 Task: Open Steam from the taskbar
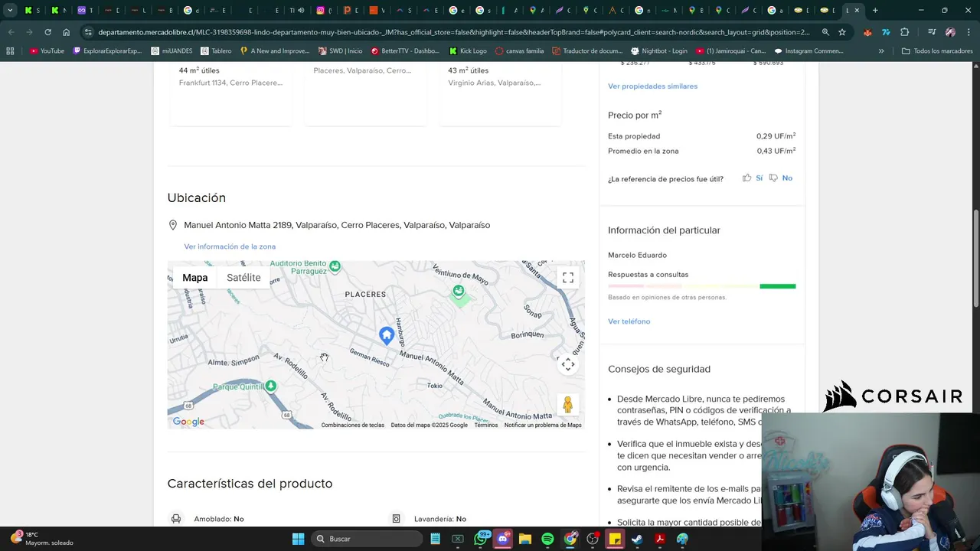(637, 539)
